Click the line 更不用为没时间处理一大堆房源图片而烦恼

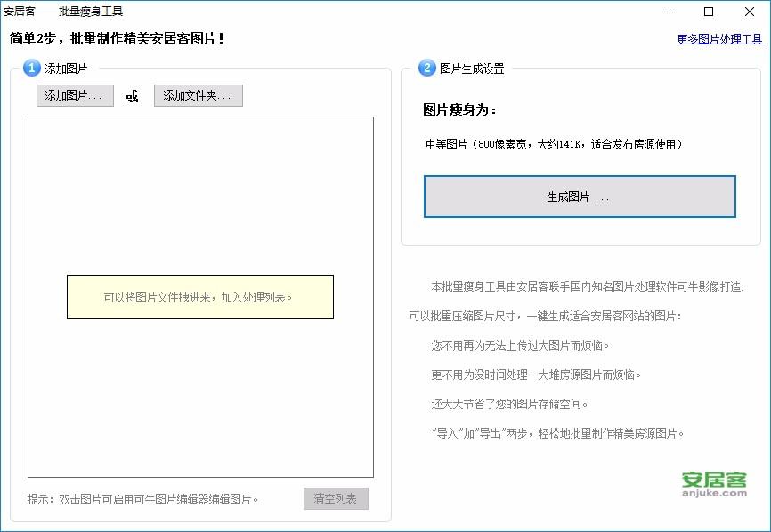coord(537,375)
